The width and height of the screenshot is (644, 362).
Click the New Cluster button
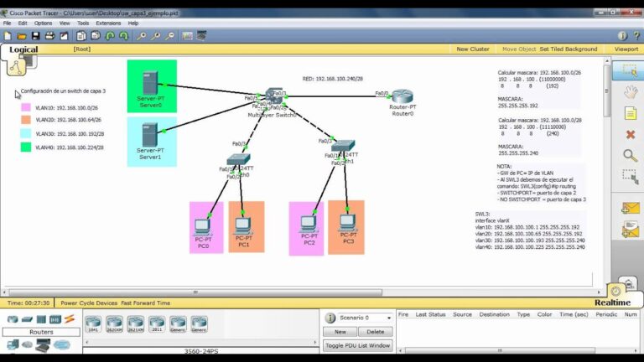[473, 49]
